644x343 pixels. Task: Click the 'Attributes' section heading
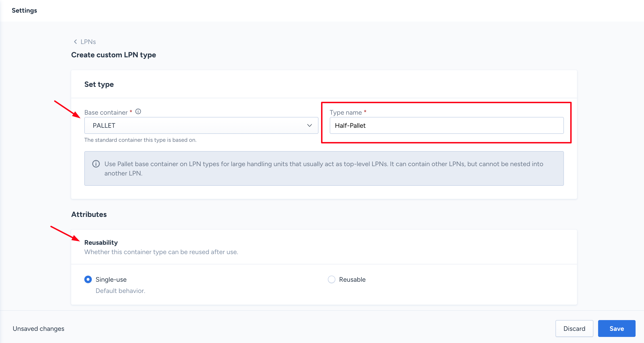tap(89, 214)
